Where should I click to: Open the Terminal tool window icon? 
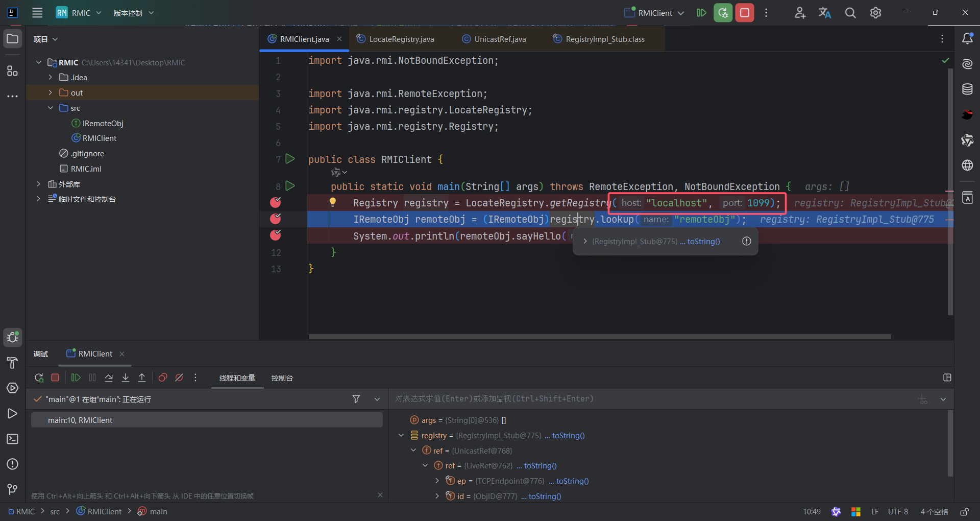(x=12, y=439)
